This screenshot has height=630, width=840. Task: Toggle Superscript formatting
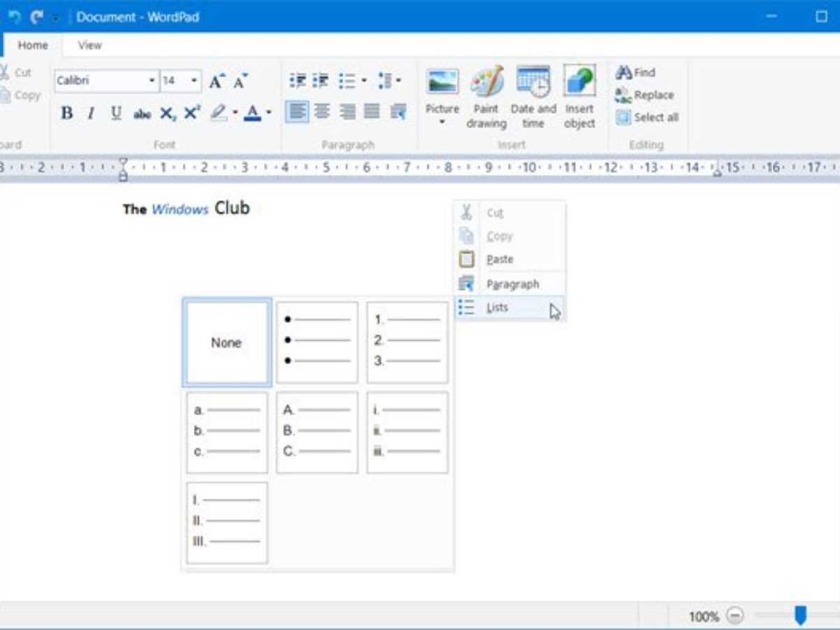[192, 113]
